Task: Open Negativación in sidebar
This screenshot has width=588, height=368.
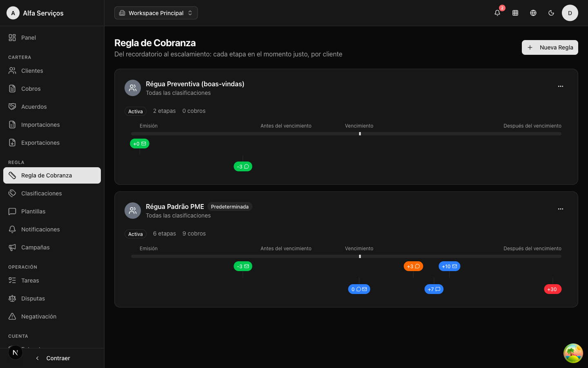Action: tap(52, 316)
